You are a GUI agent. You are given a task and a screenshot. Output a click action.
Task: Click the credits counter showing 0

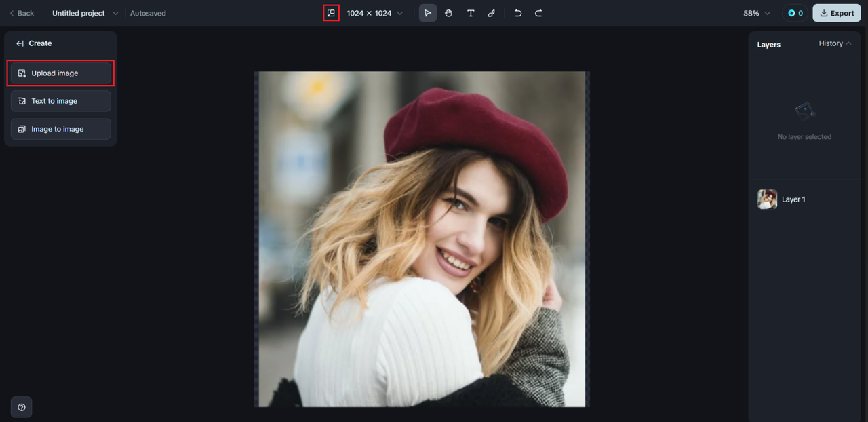[x=795, y=13]
